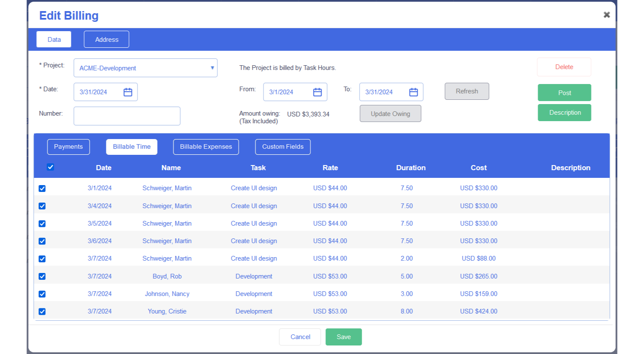Screen dimensions: 644x354
Task: Switch to the Payments tab
Action: (x=68, y=147)
